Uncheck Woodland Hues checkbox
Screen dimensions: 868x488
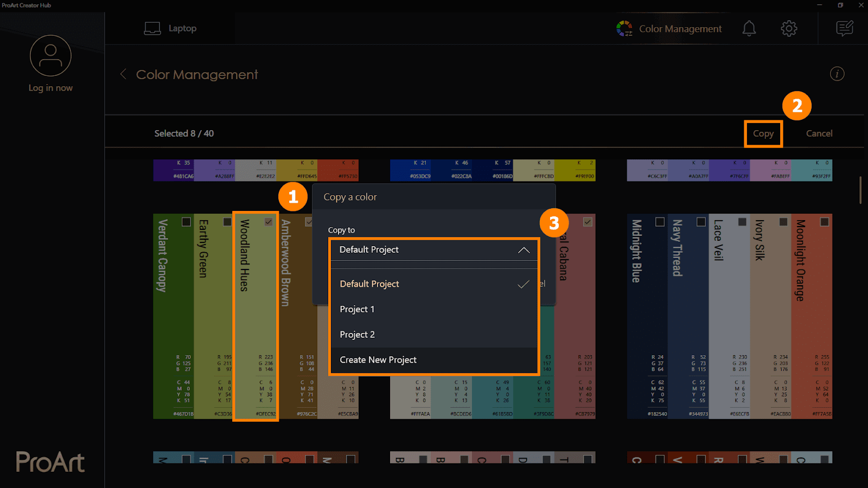[269, 222]
